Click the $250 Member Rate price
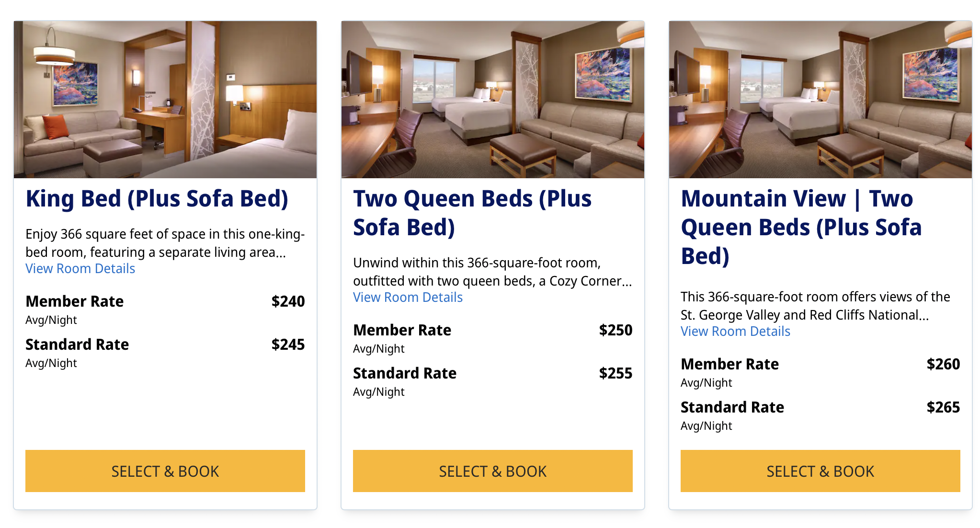This screenshot has height=528, width=980. (615, 330)
